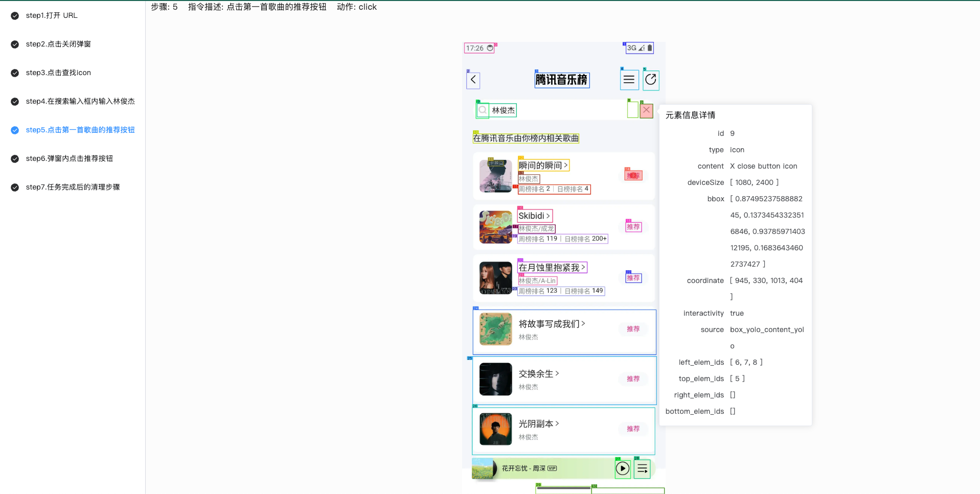Click album thumbnail of 交换余生
The image size is (980, 494).
(x=495, y=379)
